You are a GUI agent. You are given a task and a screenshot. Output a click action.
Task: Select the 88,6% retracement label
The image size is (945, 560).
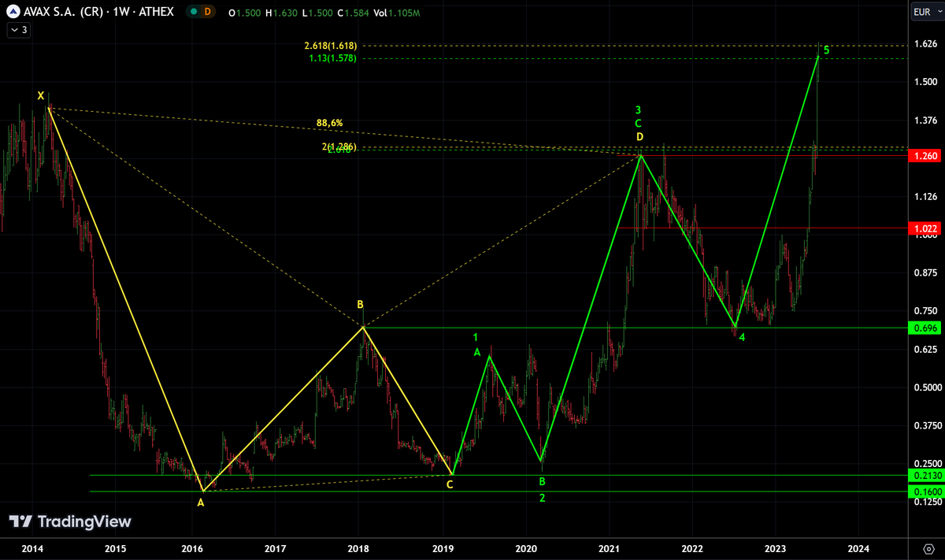pos(329,123)
